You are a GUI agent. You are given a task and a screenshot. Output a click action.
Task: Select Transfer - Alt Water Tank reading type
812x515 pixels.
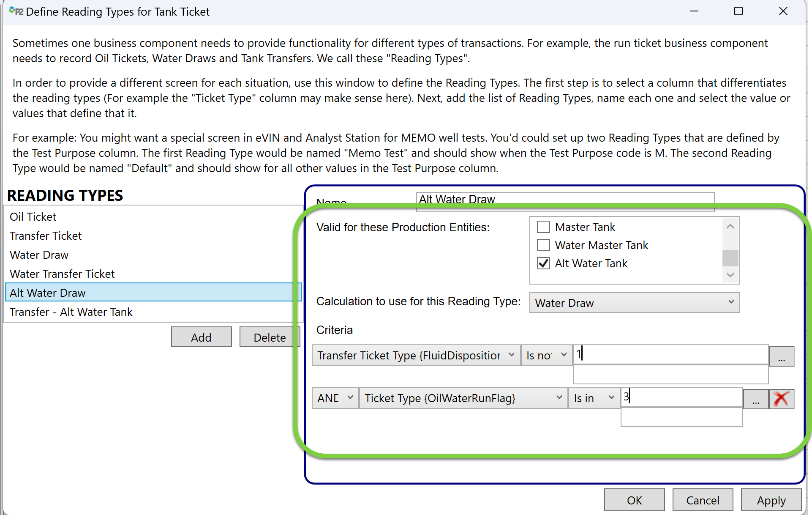coord(71,312)
